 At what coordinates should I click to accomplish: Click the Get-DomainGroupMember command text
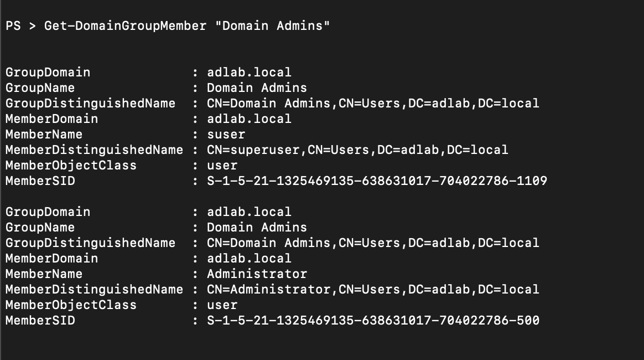(x=125, y=26)
